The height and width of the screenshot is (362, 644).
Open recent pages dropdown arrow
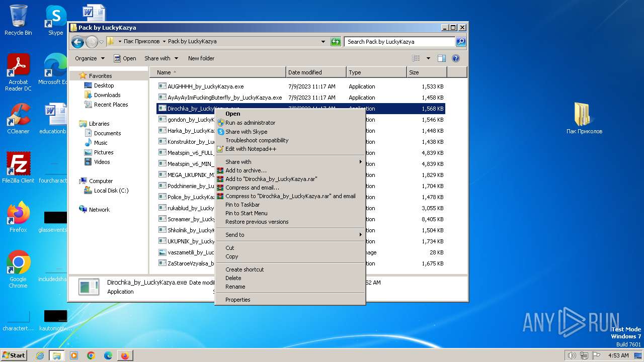(x=101, y=42)
